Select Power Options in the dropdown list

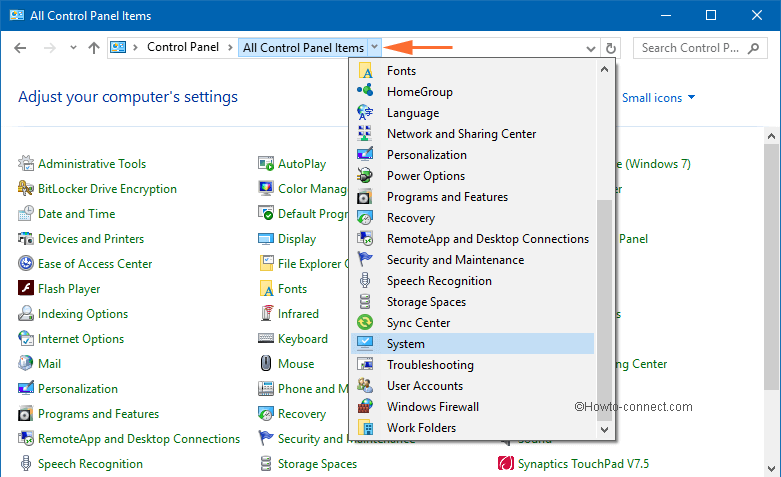pos(426,176)
